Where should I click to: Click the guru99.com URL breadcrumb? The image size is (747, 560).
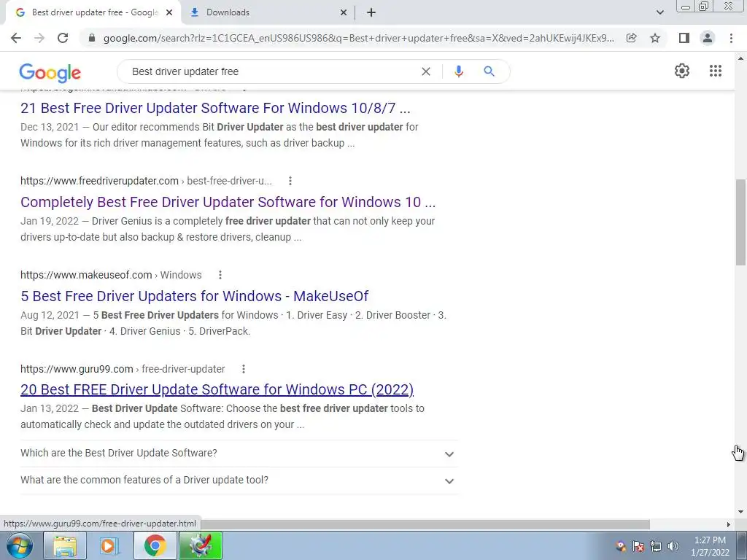(123, 369)
